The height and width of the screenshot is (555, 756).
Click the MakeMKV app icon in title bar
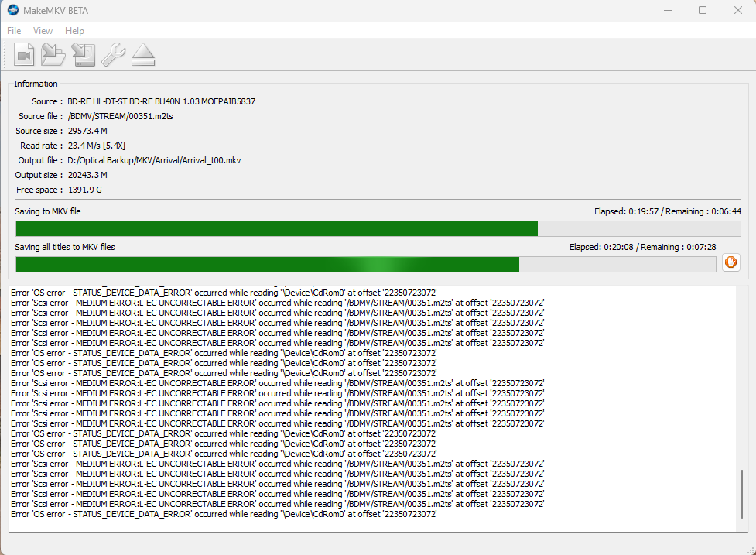coord(13,10)
